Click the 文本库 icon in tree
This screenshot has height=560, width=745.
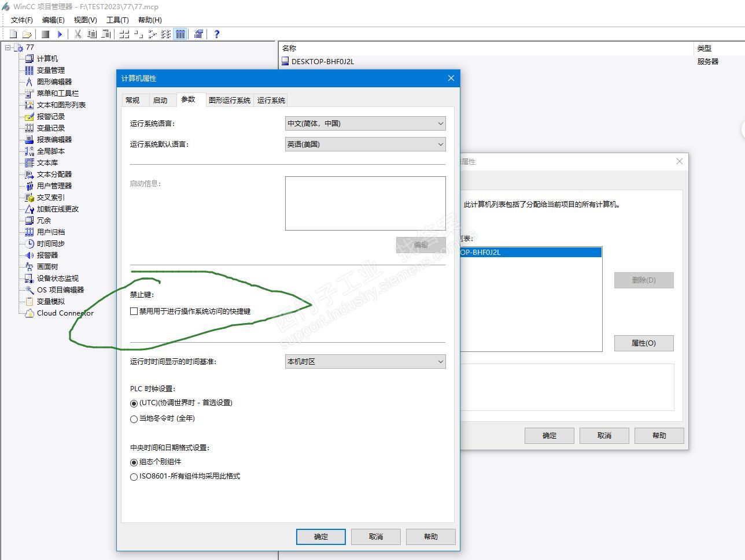(29, 162)
